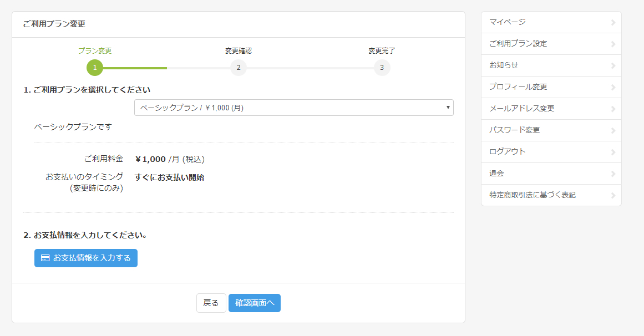
Task: Open 特定商取引法に基づく表記 page
Action: tap(533, 195)
